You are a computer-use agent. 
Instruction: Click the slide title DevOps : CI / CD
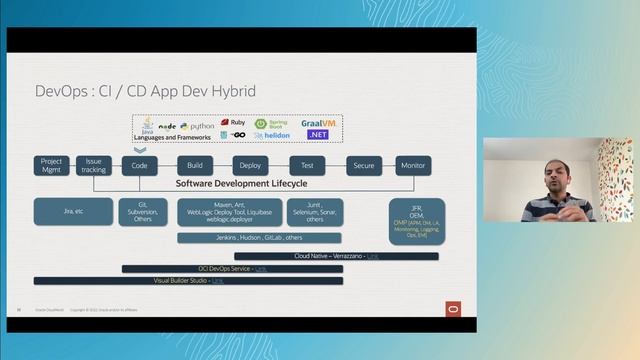click(145, 91)
